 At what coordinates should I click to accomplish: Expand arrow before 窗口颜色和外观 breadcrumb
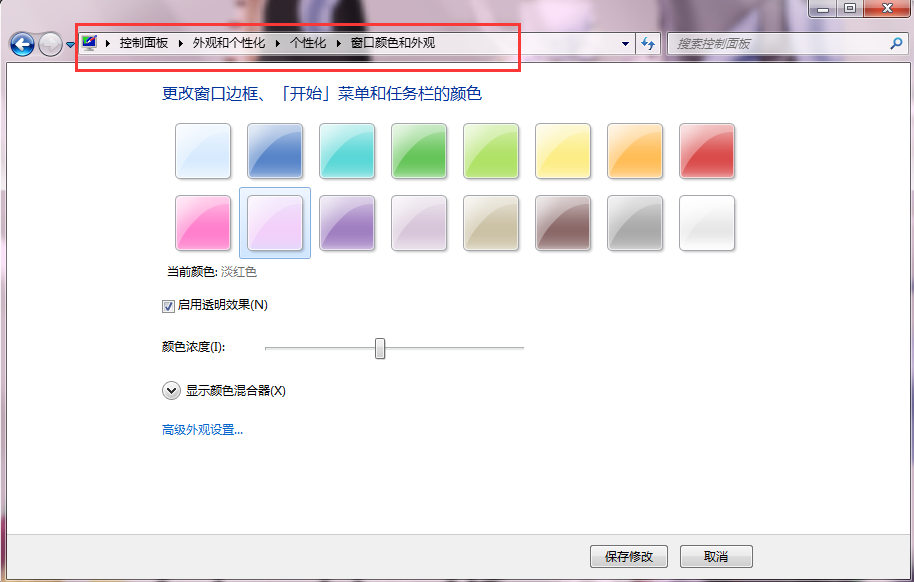tap(339, 43)
